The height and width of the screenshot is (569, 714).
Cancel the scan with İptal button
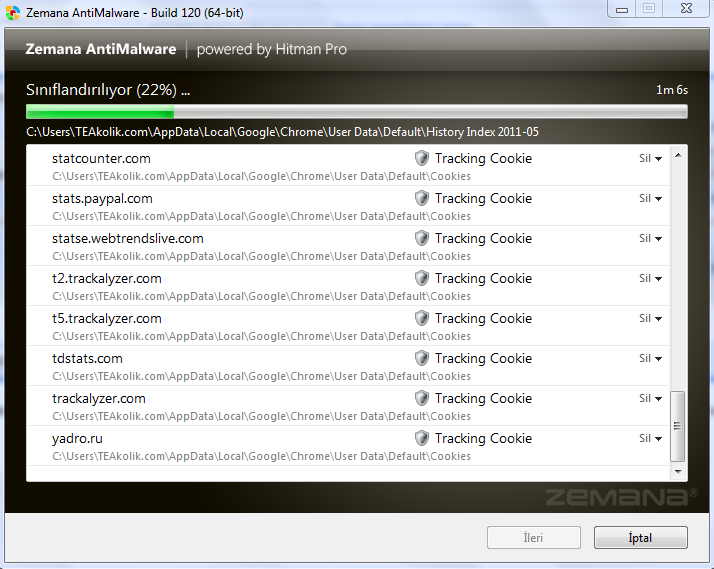641,538
